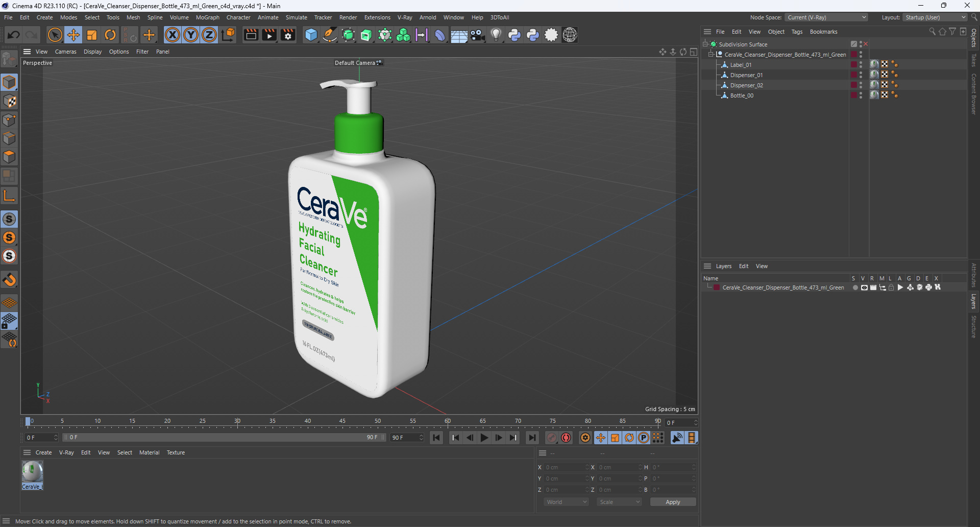The height and width of the screenshot is (527, 980).
Task: Collapse CeraVe bottle group node
Action: coord(710,55)
